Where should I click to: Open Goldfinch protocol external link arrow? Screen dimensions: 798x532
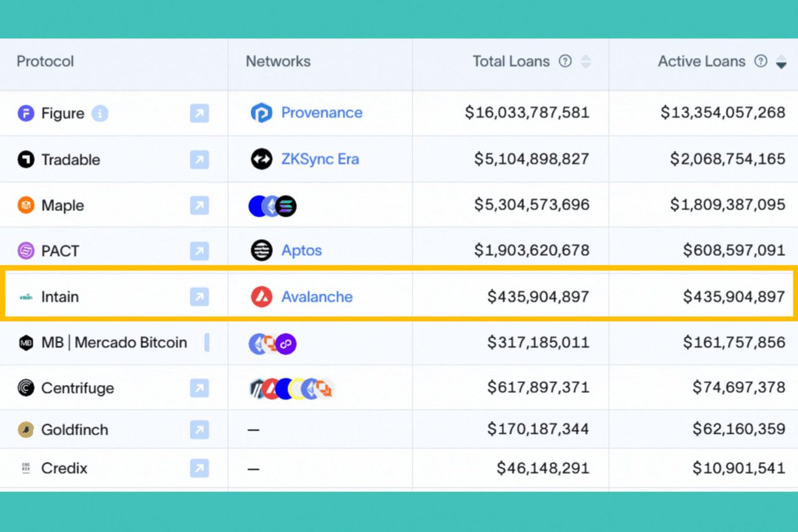tap(199, 430)
